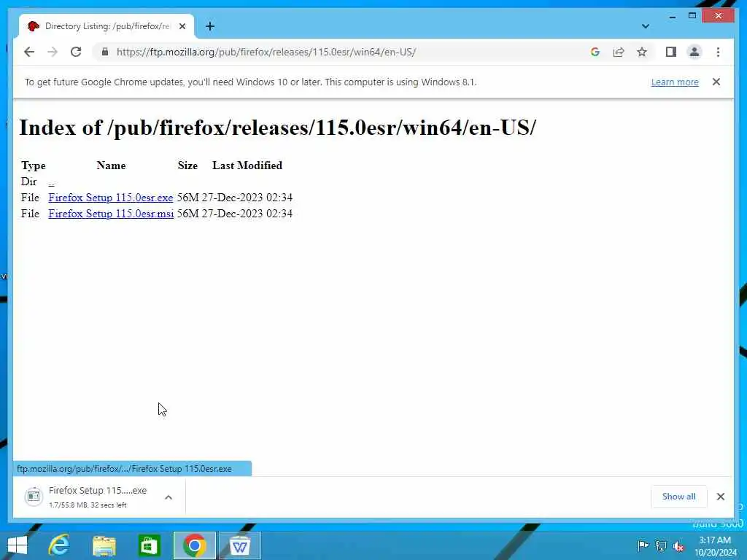The image size is (747, 560).
Task: Click the browser forward arrow
Action: pyautogui.click(x=53, y=52)
